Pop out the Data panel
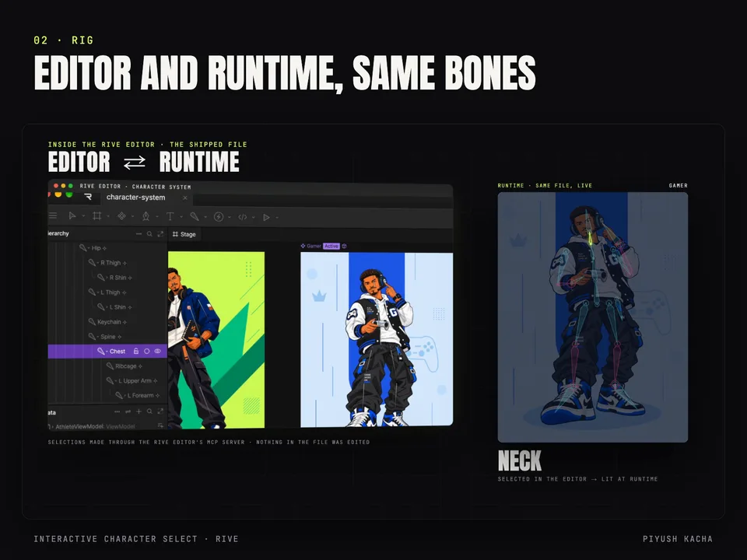Screen dimensions: 747x560 click(160, 411)
